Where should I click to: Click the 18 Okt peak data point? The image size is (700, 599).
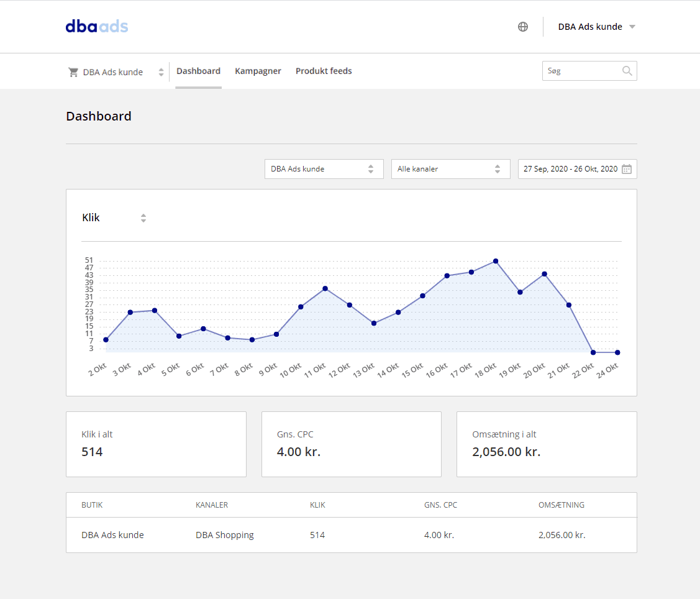click(x=496, y=262)
